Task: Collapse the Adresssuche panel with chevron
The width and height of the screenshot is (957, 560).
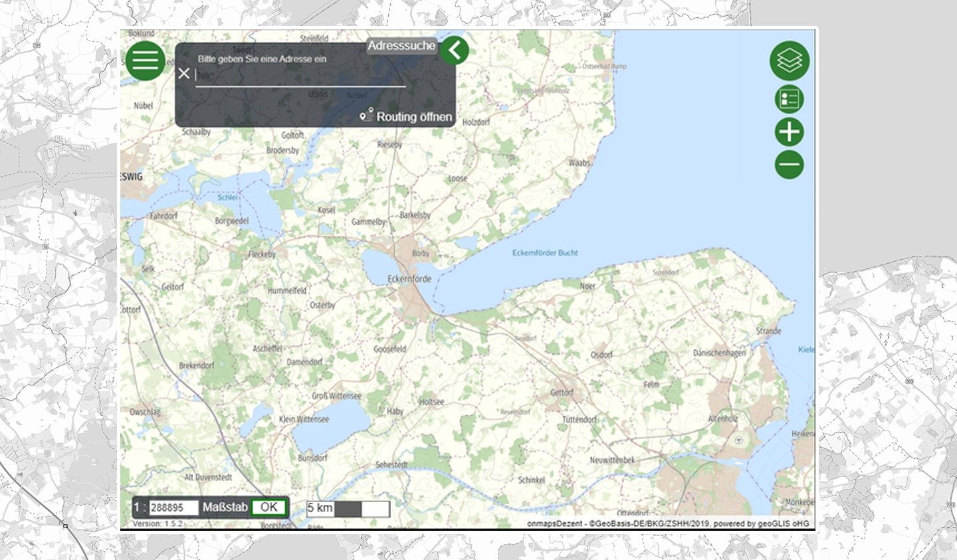Action: [455, 50]
